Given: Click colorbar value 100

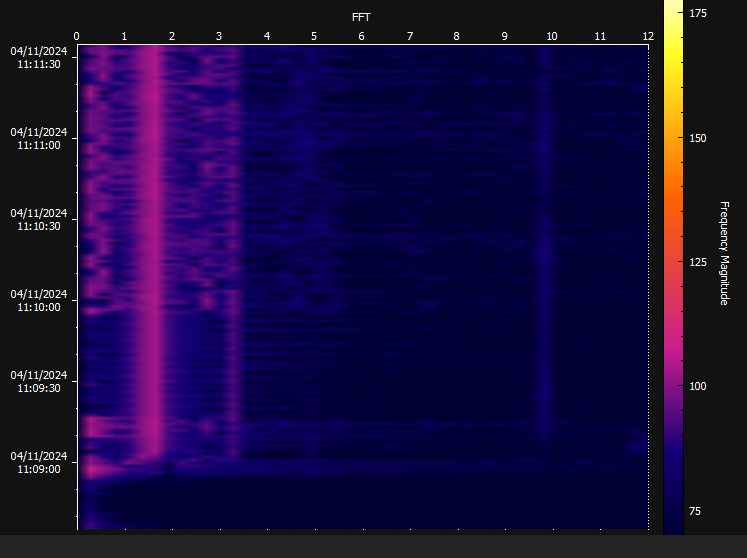Looking at the screenshot, I should pyautogui.click(x=698, y=386).
